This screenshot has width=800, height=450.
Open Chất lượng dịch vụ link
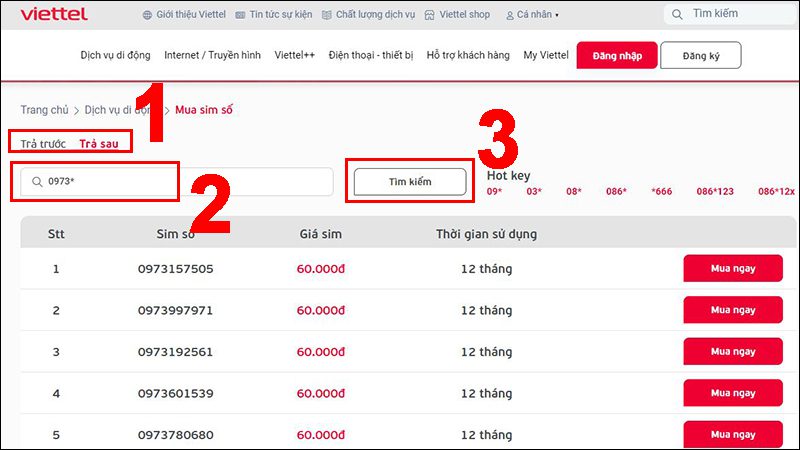click(x=376, y=15)
